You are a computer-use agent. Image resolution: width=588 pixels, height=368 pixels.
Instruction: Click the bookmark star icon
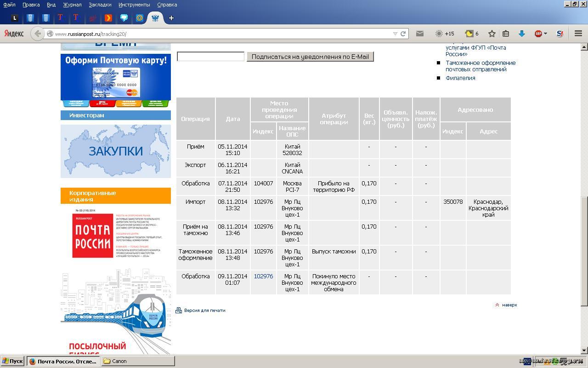pos(492,34)
